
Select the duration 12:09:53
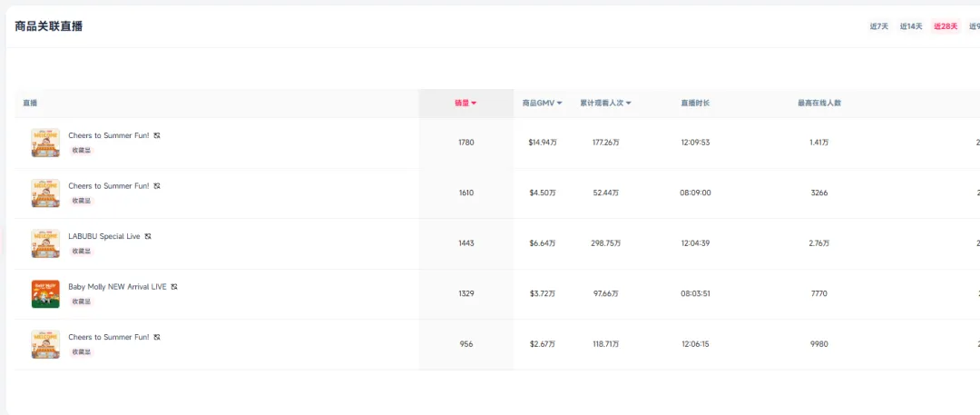696,143
